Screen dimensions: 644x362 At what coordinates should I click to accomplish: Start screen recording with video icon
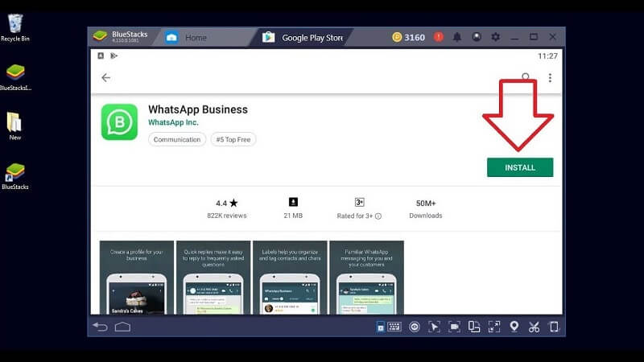pos(454,327)
